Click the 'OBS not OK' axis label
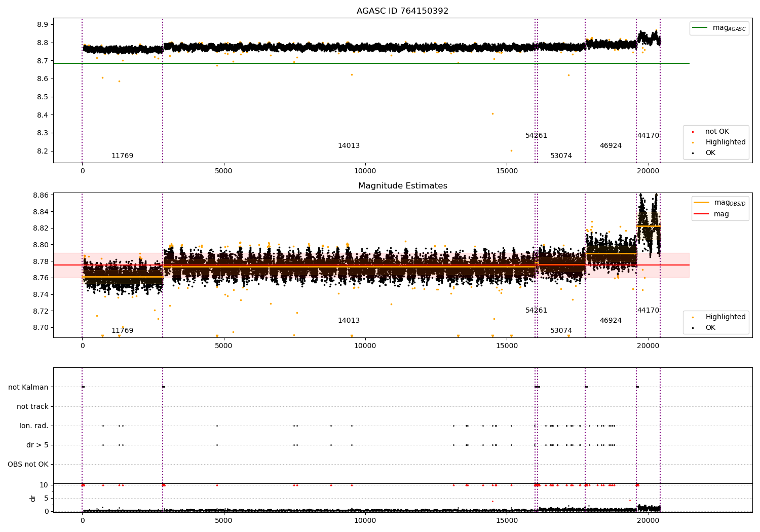 (x=28, y=465)
